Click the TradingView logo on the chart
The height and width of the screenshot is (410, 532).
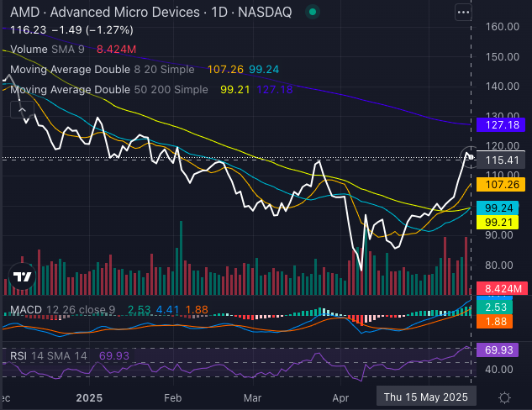click(x=23, y=276)
